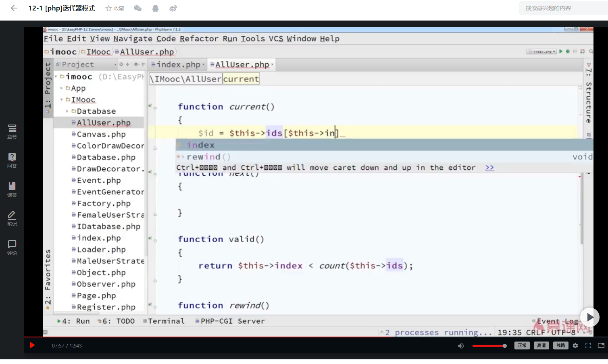Open the 章节 chapters sidebar panel

point(12,131)
